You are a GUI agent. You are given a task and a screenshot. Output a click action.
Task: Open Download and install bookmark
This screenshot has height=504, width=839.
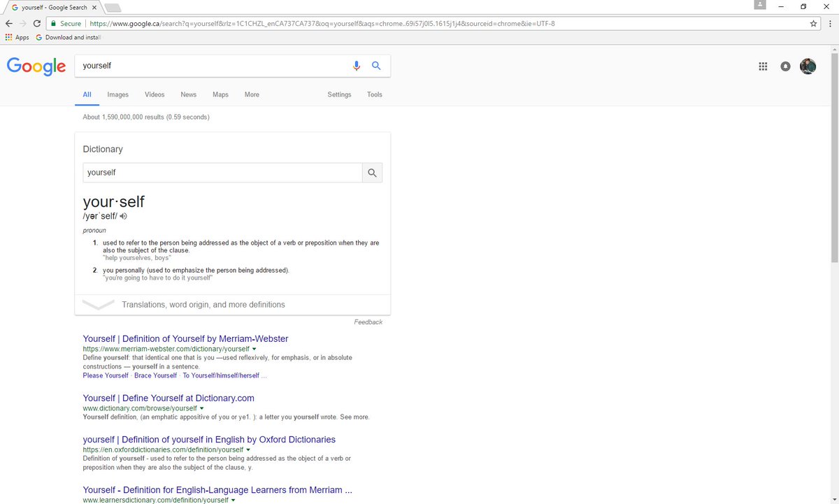coord(69,37)
